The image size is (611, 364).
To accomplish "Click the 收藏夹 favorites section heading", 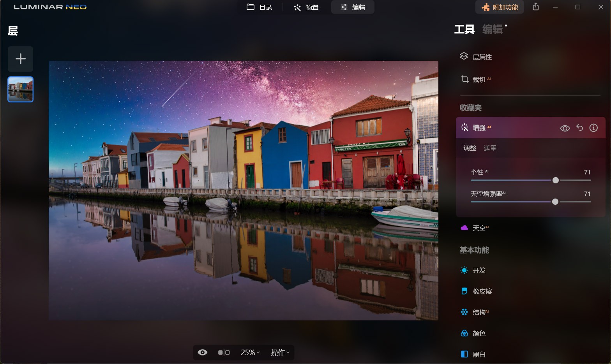I will 471,108.
